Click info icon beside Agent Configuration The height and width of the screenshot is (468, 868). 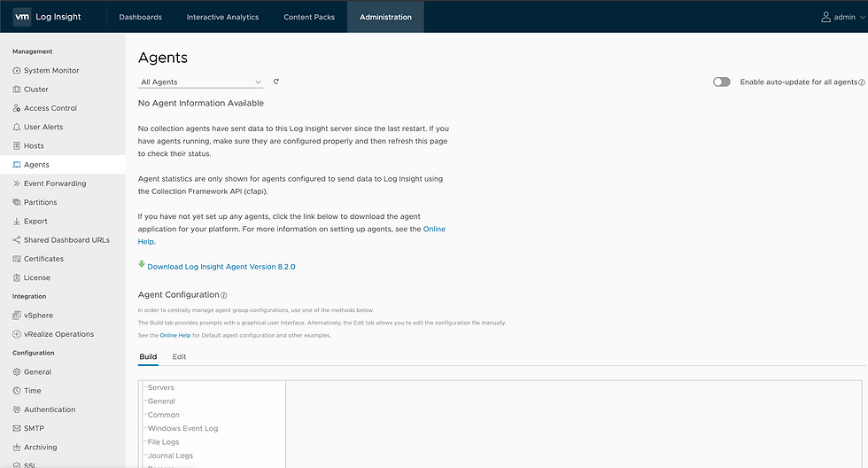[x=223, y=295]
